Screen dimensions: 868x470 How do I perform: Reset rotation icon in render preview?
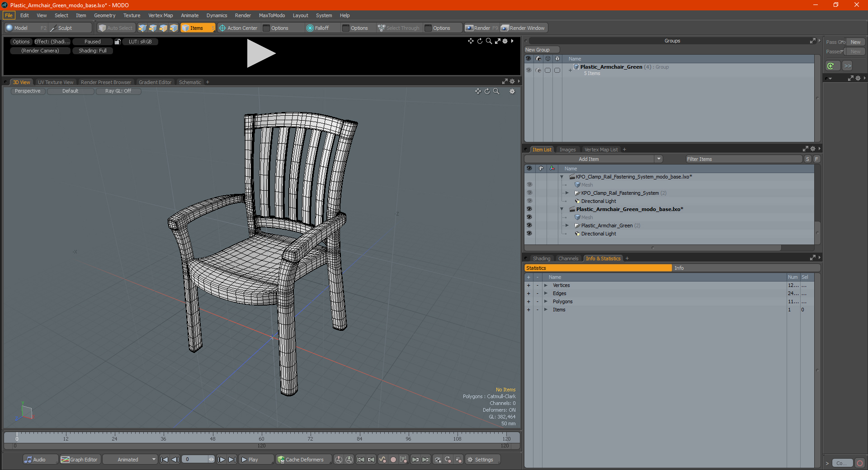[480, 41]
